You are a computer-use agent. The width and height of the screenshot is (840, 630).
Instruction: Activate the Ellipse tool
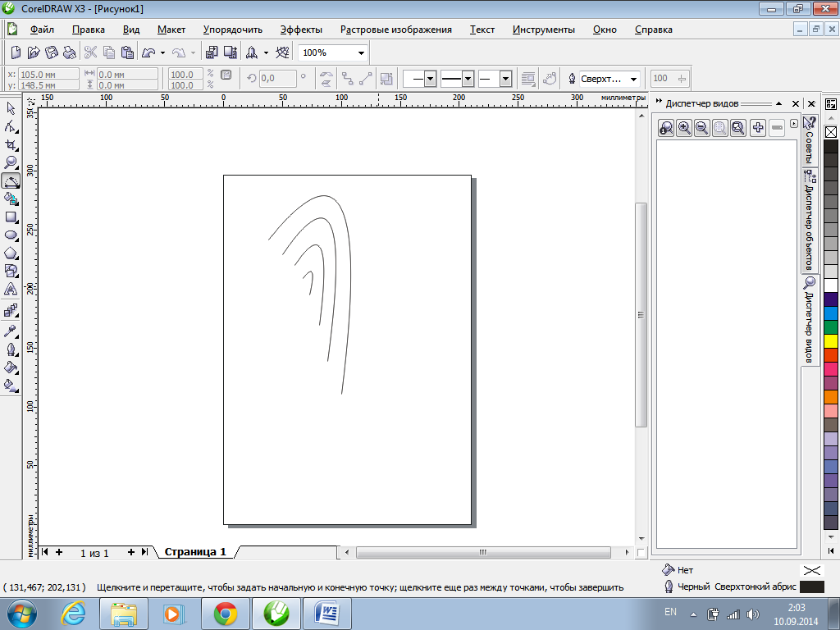(11, 235)
